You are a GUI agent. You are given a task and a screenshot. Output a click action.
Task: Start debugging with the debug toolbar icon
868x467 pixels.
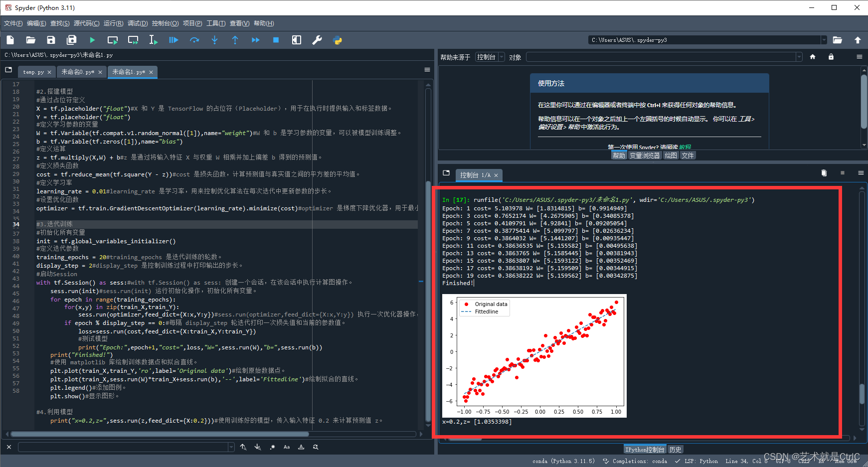tap(174, 40)
